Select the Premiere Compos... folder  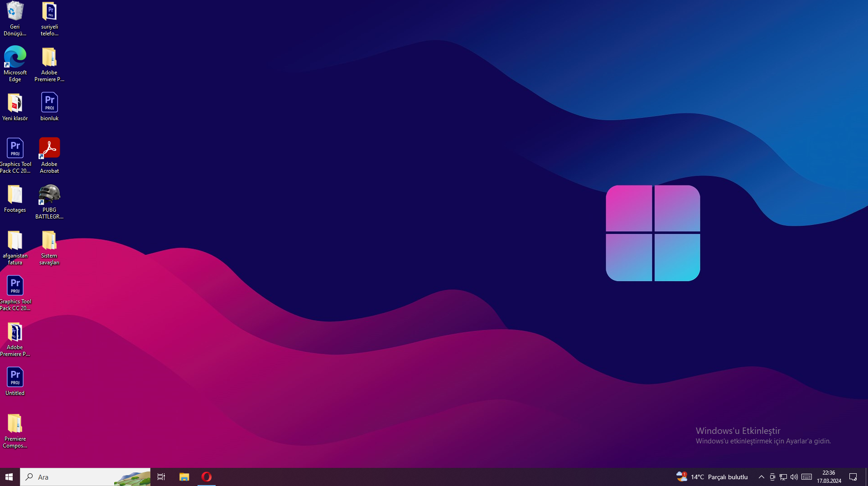point(15,431)
